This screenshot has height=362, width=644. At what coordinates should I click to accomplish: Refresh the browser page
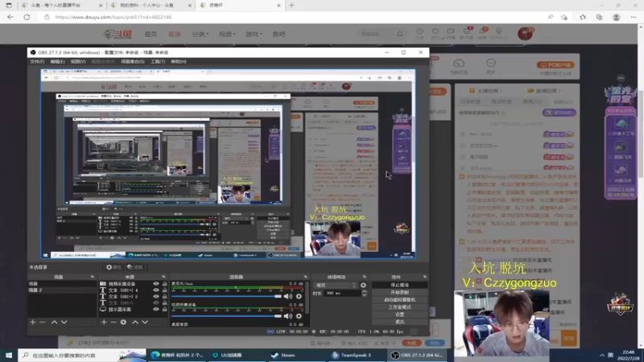[x=27, y=17]
